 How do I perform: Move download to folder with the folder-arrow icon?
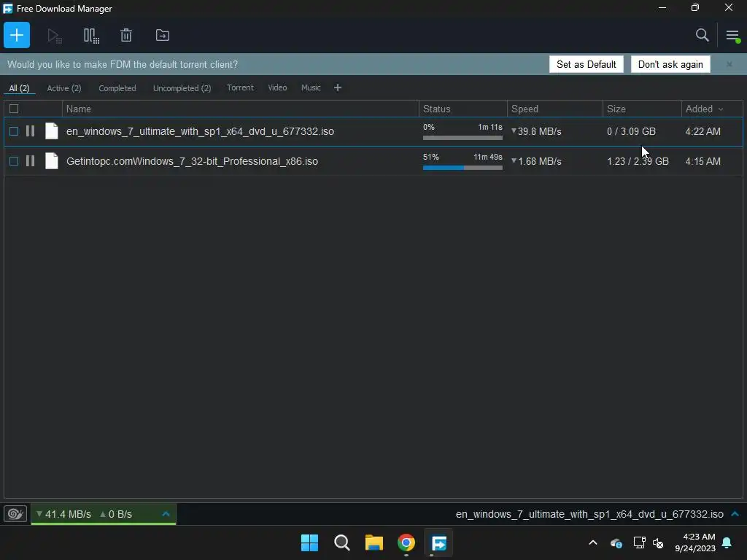(163, 35)
